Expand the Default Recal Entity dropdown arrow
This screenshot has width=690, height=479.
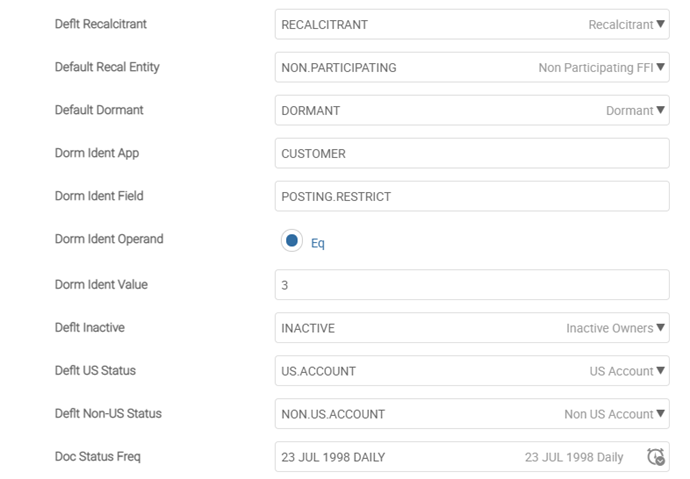tap(660, 68)
